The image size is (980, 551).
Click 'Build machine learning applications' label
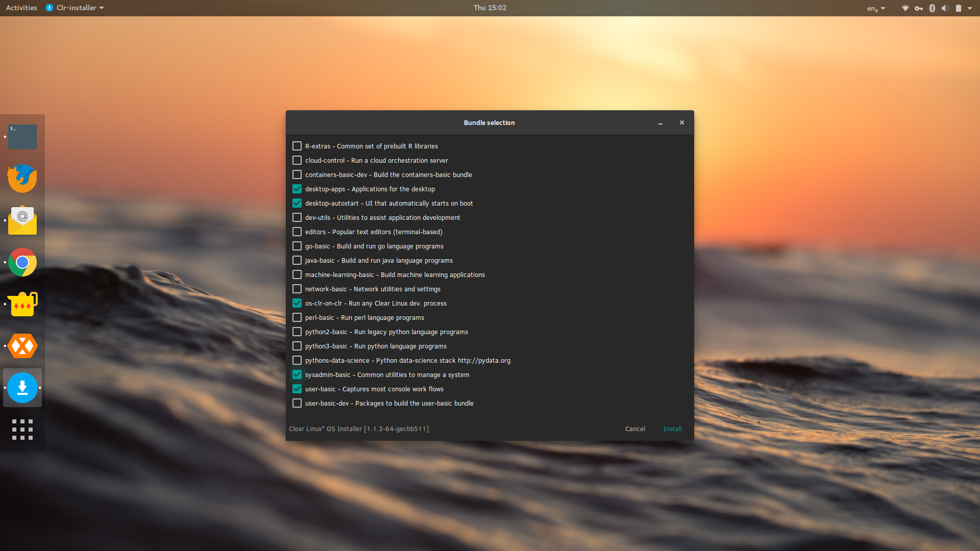click(433, 275)
